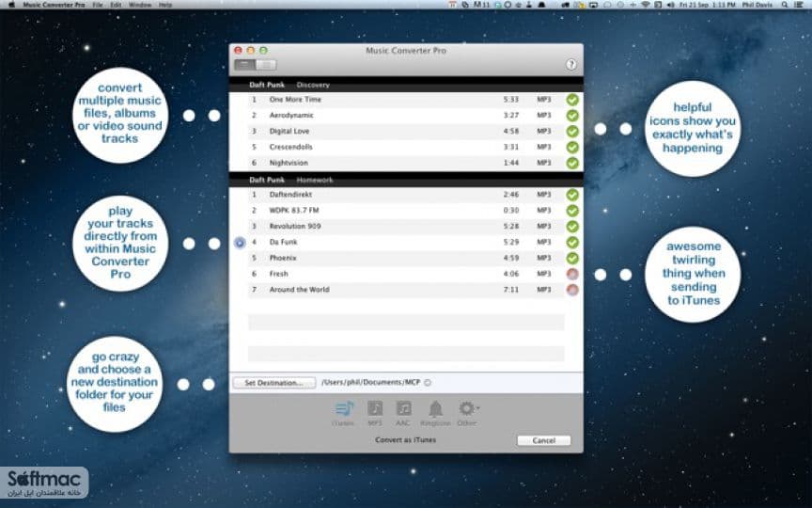Image resolution: width=812 pixels, height=508 pixels.
Task: Reveal destination folder via the small arrow icon
Action: (x=428, y=383)
